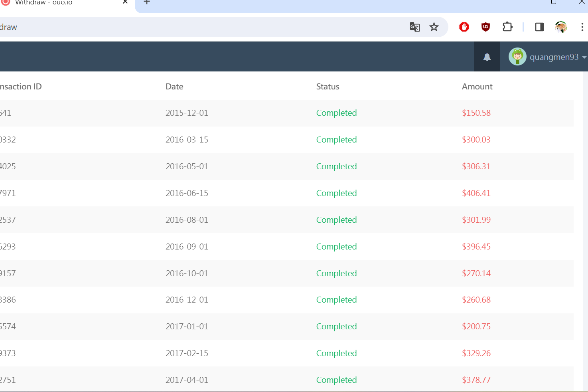The height and width of the screenshot is (392, 588).
Task: Click the amount $301.99
Action: click(476, 220)
